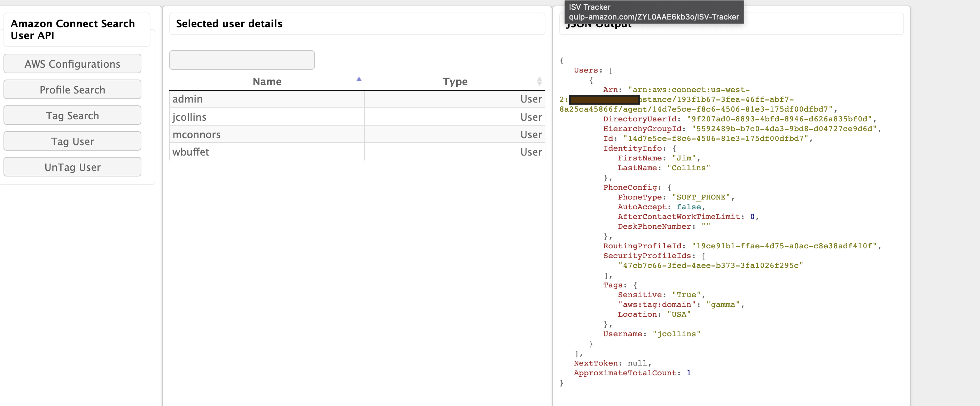Focus the empty table filter input field
The image size is (980, 406).
pos(242,60)
